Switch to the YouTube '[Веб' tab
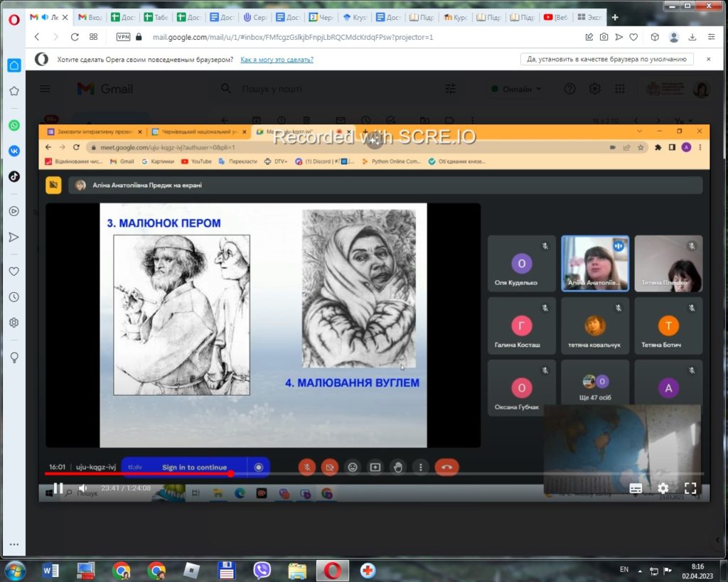 coord(555,17)
